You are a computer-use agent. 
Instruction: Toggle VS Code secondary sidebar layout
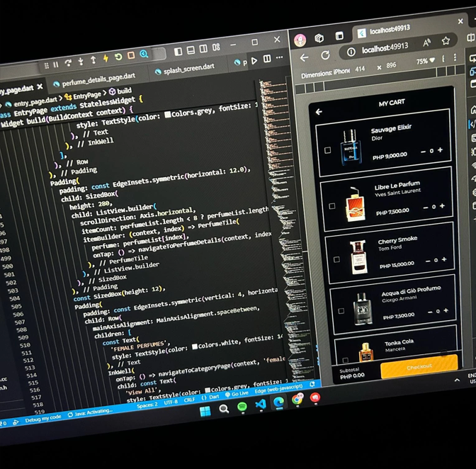203,49
